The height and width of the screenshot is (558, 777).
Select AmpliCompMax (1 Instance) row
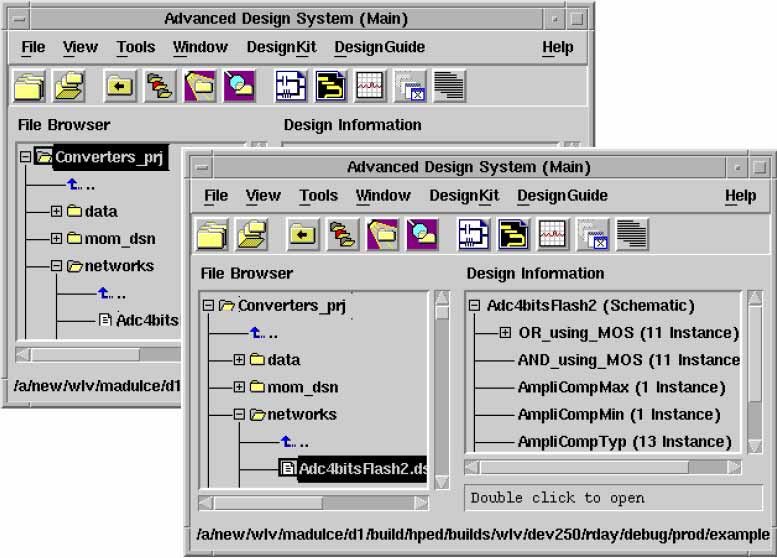click(621, 387)
